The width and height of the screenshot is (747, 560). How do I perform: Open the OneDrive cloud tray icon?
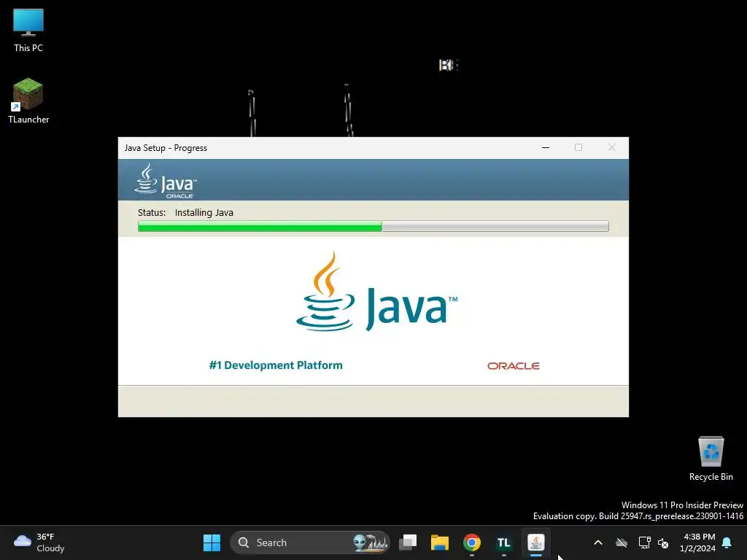tap(622, 542)
